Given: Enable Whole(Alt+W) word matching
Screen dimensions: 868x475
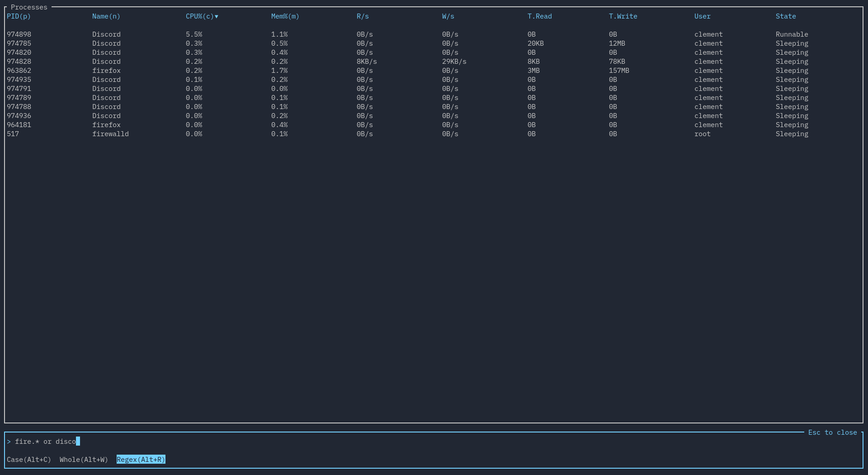Looking at the screenshot, I should pos(83,460).
